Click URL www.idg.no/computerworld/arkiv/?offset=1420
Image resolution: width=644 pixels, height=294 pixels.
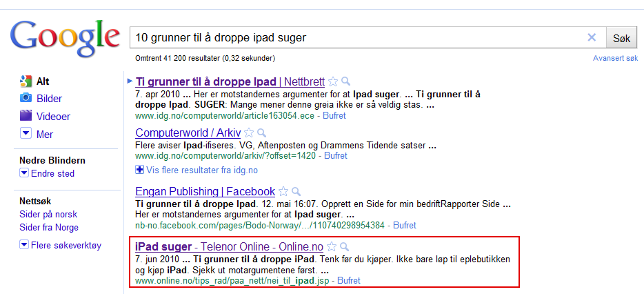(x=225, y=156)
